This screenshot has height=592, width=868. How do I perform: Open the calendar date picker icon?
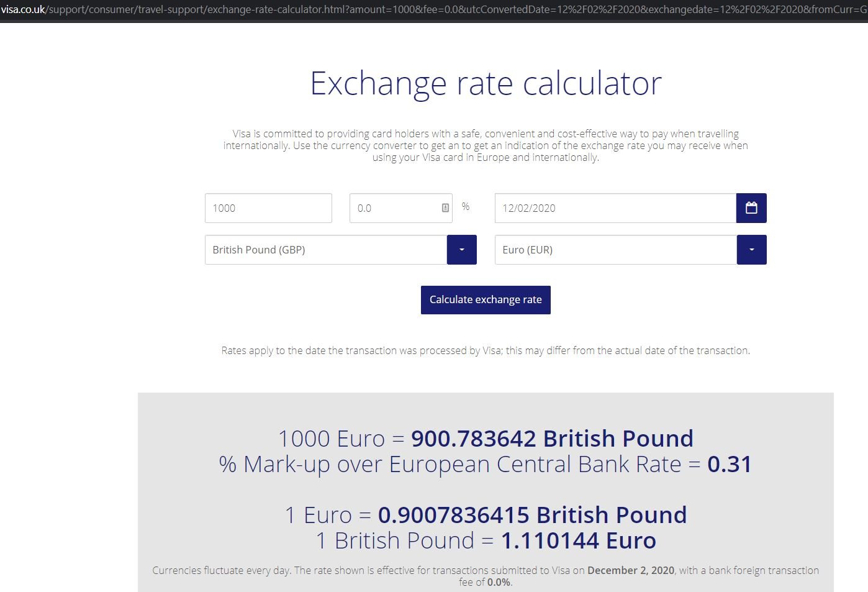point(751,208)
